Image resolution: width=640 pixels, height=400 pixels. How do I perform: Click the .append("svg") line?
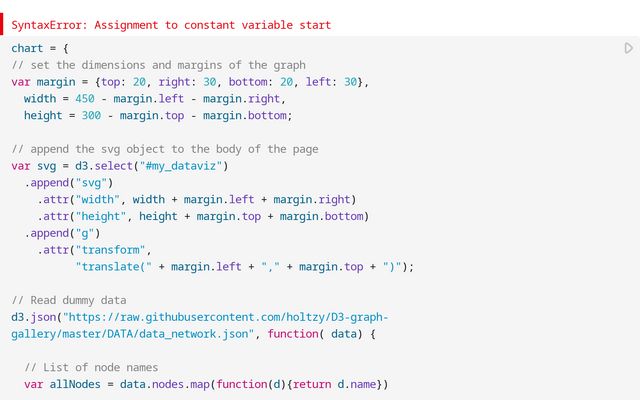pyautogui.click(x=70, y=183)
